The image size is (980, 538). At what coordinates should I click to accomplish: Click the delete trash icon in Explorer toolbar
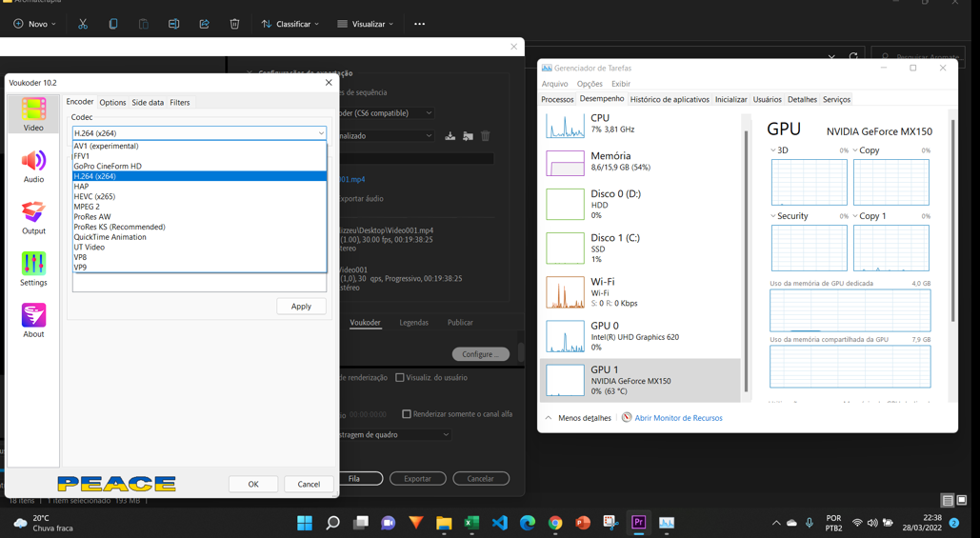coord(234,24)
